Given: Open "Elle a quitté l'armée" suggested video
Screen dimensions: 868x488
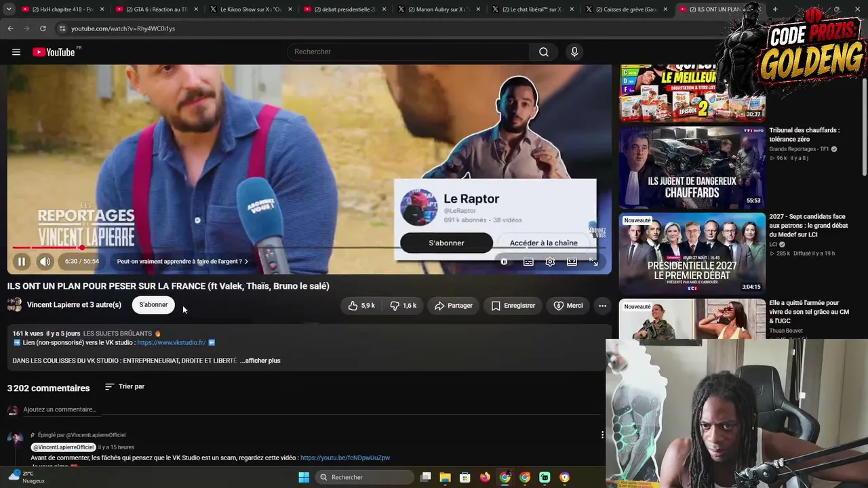Looking at the screenshot, I should [809, 312].
